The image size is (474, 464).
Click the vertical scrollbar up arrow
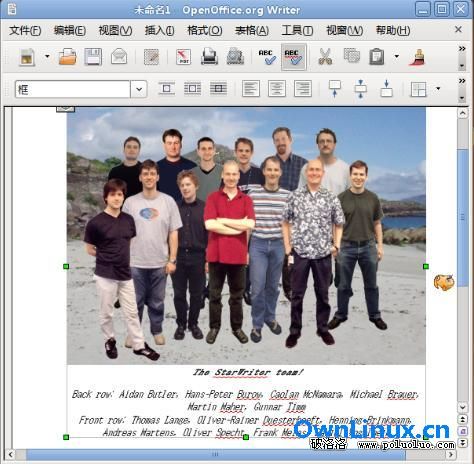click(463, 113)
